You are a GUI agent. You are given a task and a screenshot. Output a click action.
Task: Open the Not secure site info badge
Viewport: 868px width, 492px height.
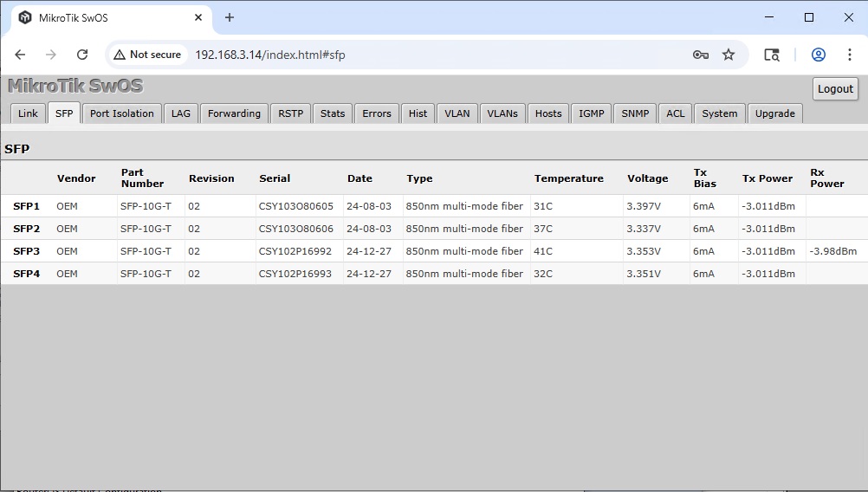[147, 55]
